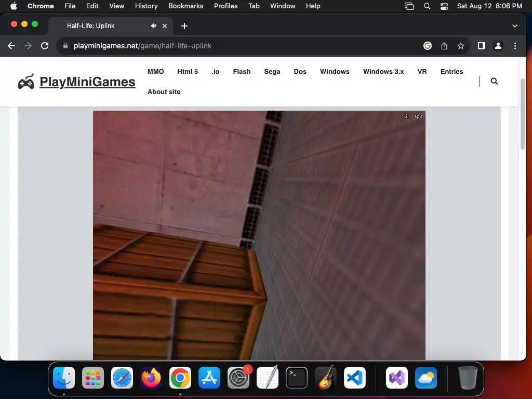Open the About site link
The height and width of the screenshot is (399, 532).
coord(164,92)
